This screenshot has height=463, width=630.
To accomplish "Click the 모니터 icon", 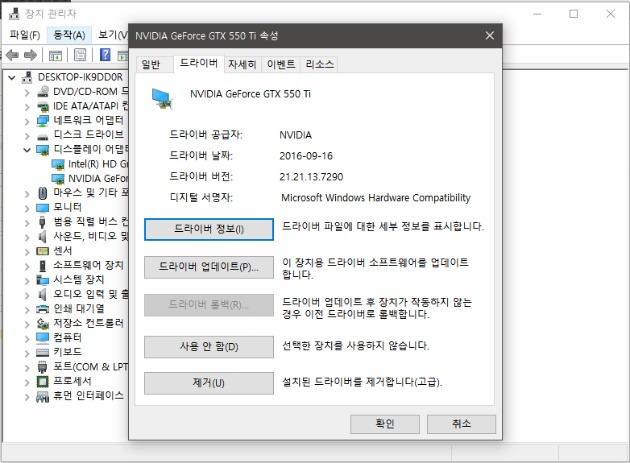I will [43, 208].
